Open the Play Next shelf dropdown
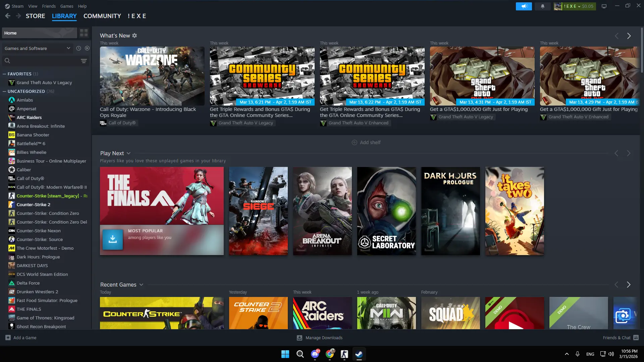The width and height of the screenshot is (644, 362). pos(128,153)
